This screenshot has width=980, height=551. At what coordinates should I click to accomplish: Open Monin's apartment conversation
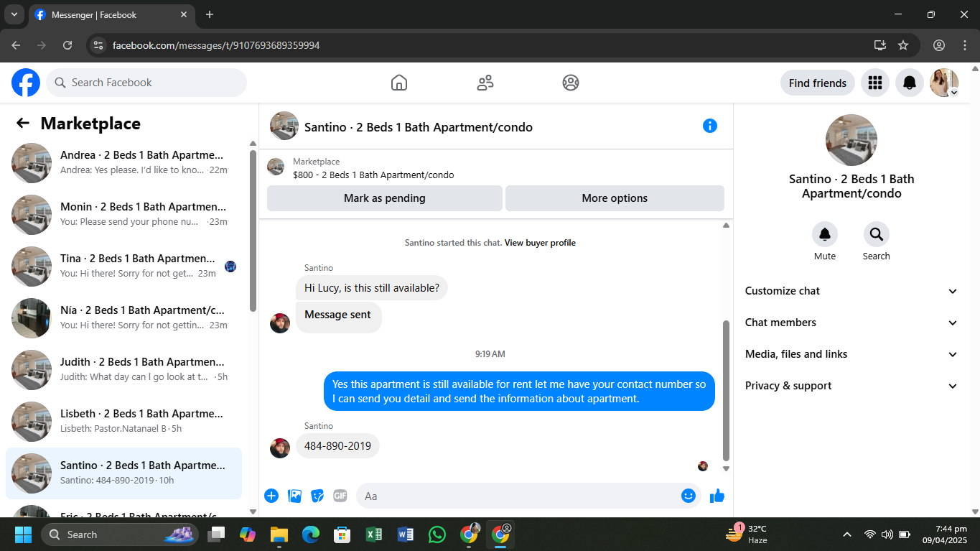(123, 215)
